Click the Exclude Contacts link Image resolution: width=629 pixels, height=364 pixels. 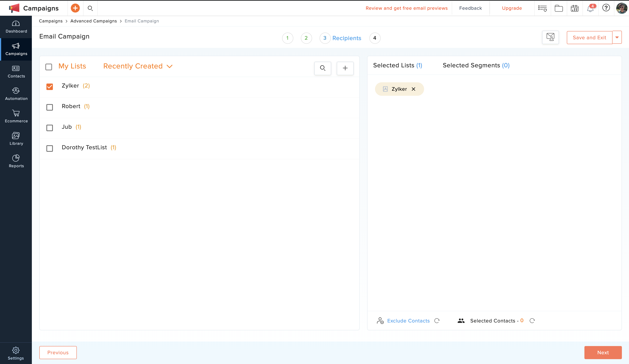[408, 321]
